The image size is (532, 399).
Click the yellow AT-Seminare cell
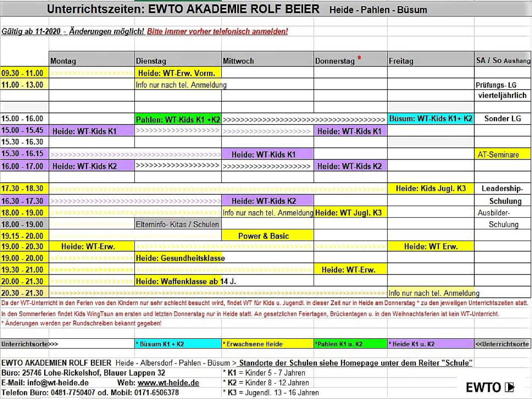point(502,154)
